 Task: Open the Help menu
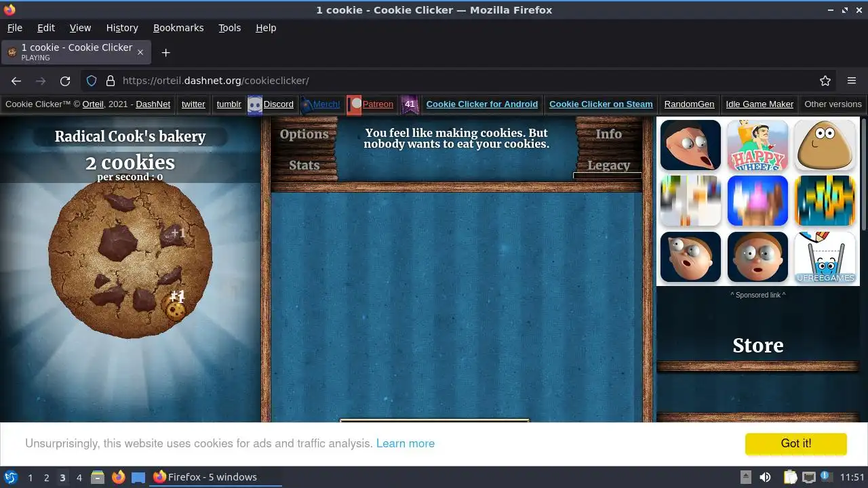266,28
